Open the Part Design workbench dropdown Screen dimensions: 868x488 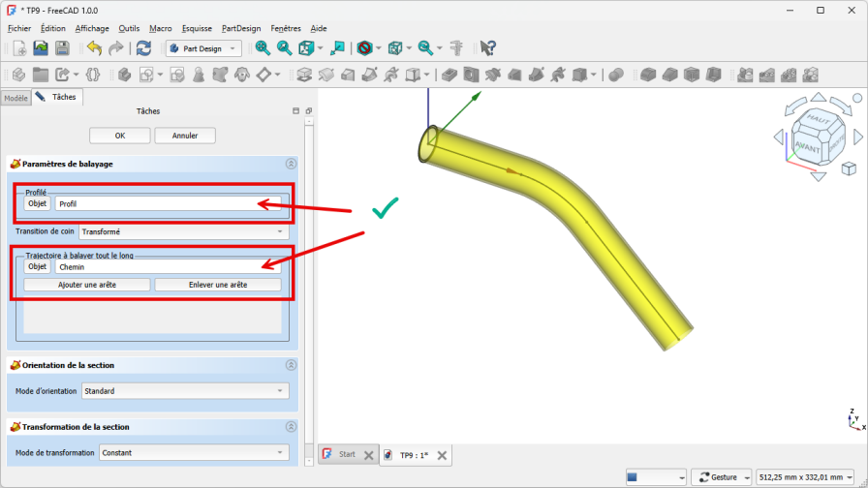[203, 47]
